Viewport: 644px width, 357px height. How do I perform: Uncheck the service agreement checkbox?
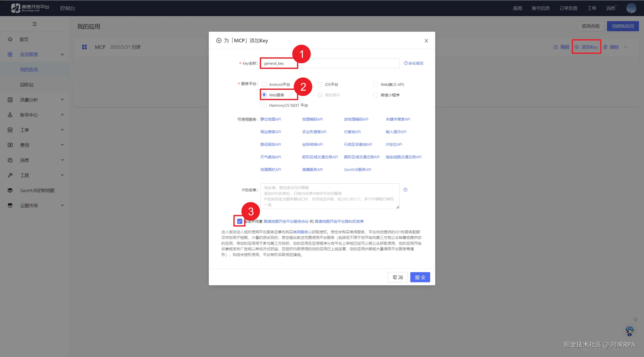pos(239,221)
